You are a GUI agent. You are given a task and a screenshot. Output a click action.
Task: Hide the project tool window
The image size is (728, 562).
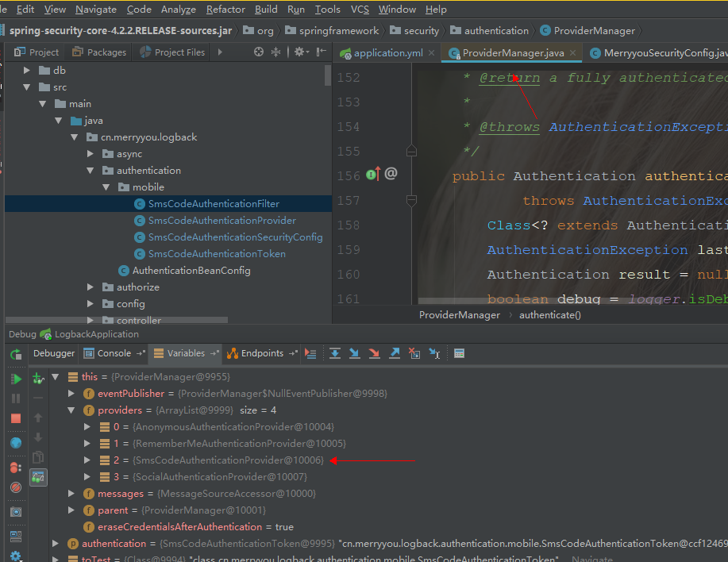click(322, 52)
